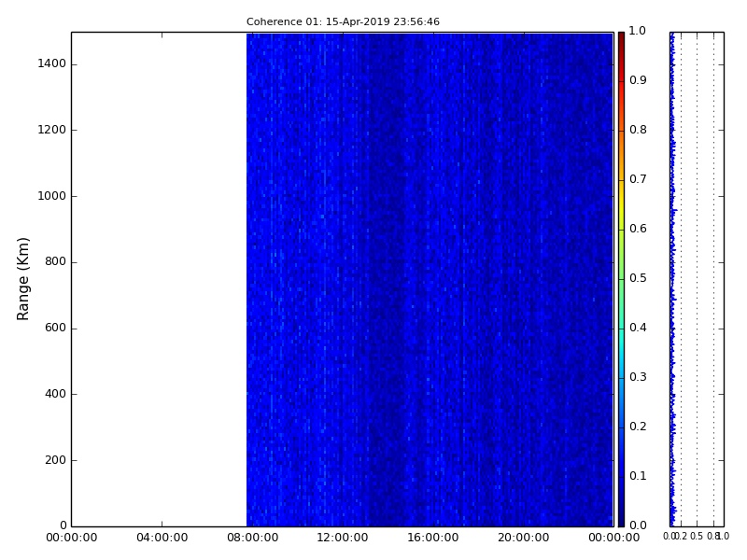Click the colorbar 0.9 label
This screenshot has width=747, height=560.
638,80
